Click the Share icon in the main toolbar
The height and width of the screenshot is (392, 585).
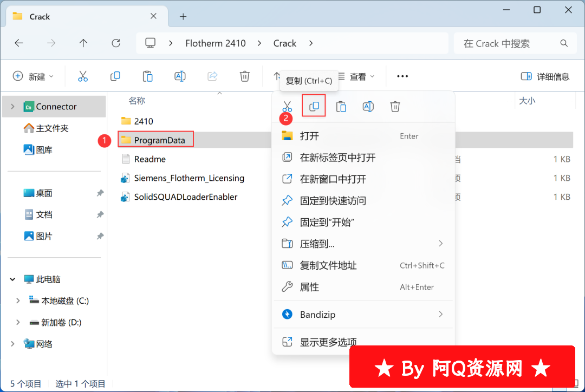(x=212, y=76)
